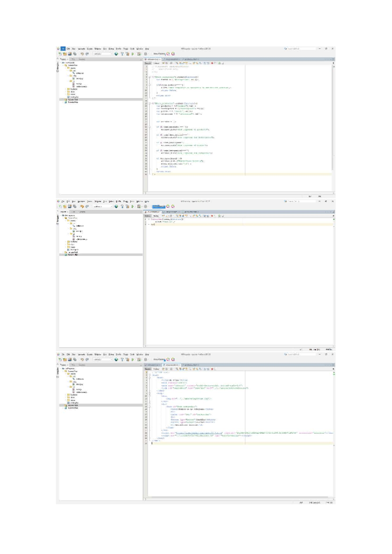Click Debug Project icon in bottom screenshot
The width and height of the screenshot is (392, 554).
(139, 360)
